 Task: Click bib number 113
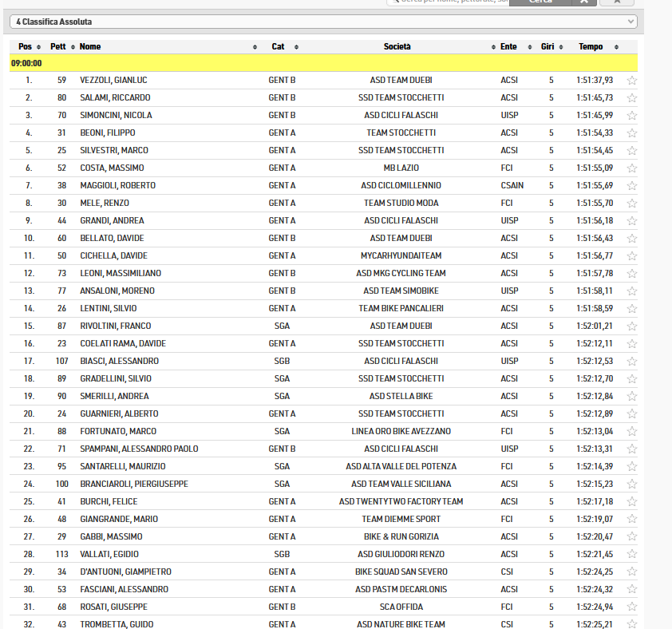[61, 555]
